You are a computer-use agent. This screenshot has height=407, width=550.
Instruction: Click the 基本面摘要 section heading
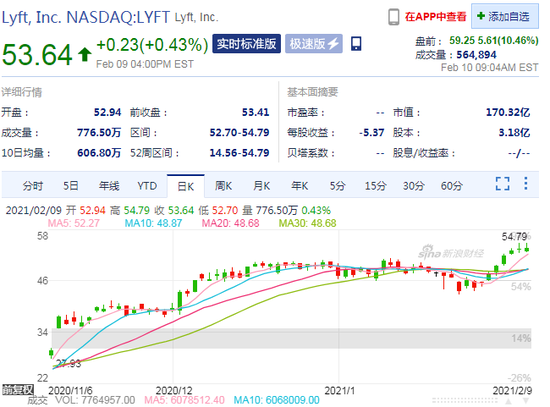coord(313,92)
